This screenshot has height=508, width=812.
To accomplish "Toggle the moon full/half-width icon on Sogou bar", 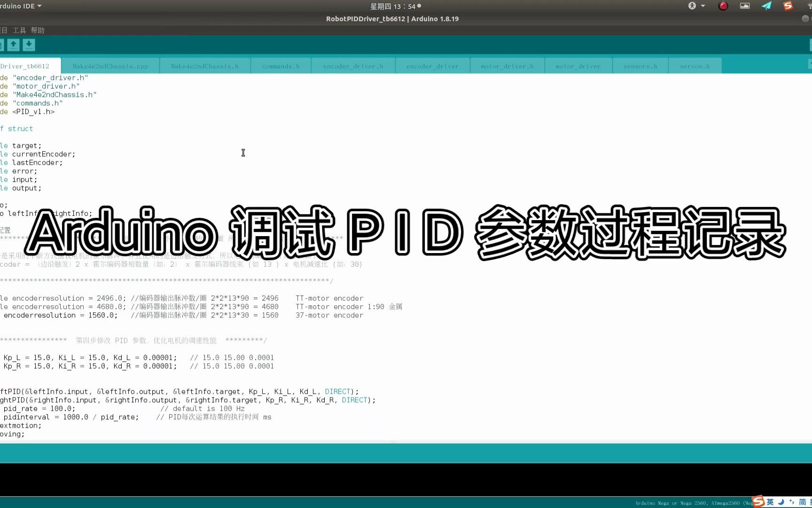I will tap(781, 501).
